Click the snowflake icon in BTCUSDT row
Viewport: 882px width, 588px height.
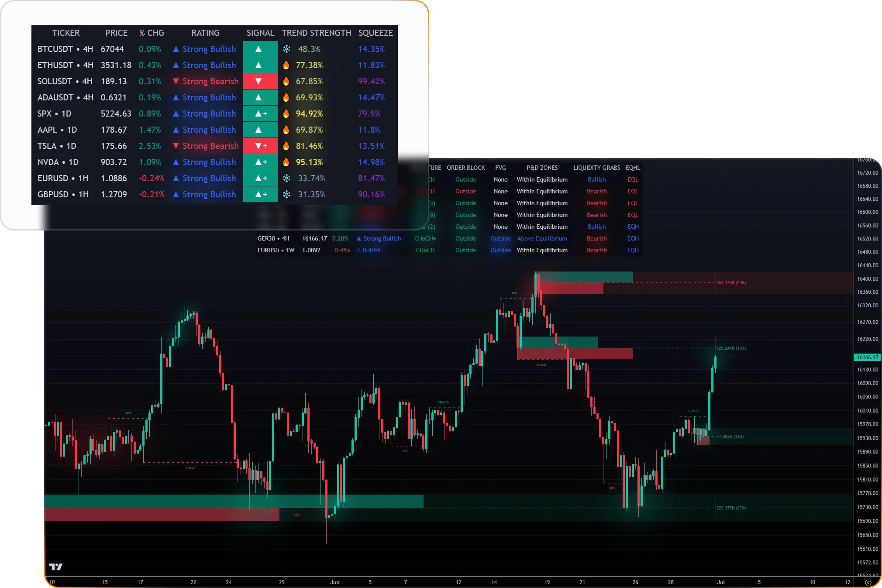286,49
